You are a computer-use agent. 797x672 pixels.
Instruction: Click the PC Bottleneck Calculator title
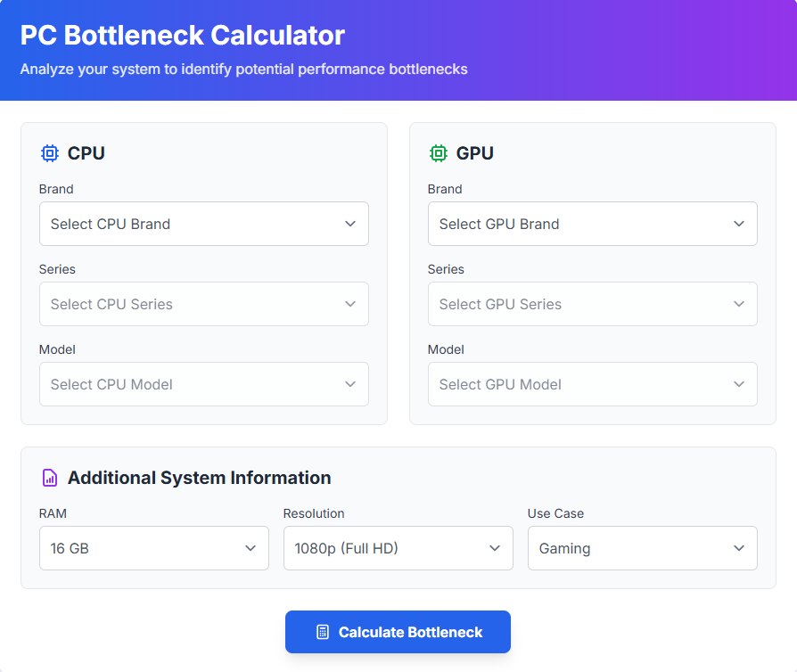(x=182, y=36)
